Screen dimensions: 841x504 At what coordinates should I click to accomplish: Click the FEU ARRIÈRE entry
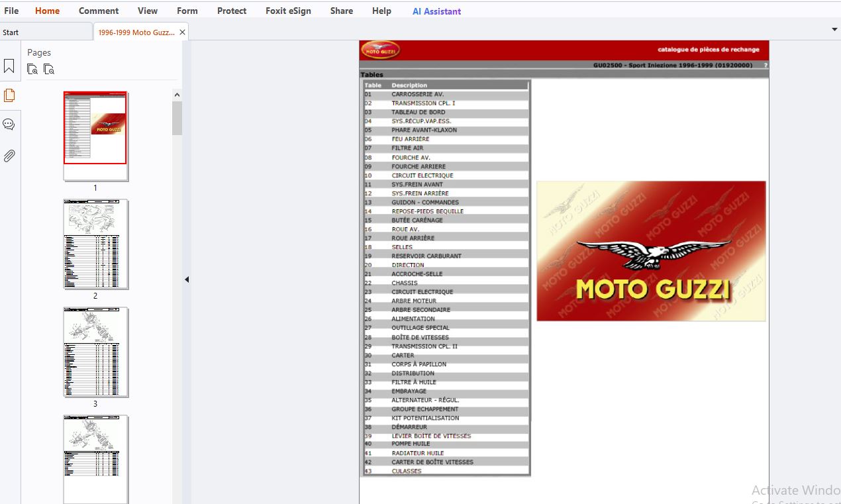410,139
